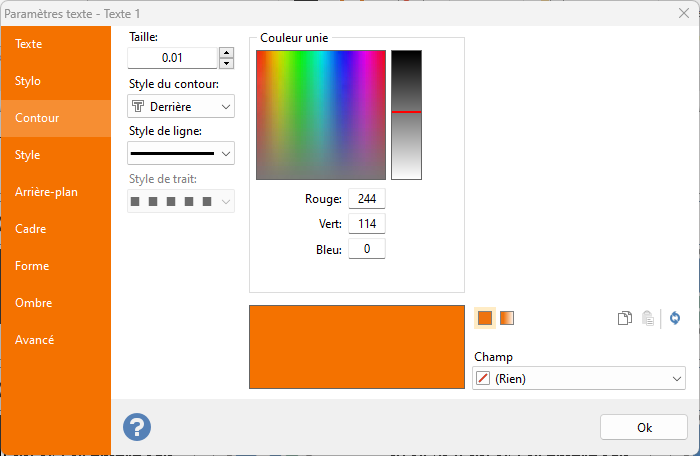The image size is (700, 456).
Task: Select the Ombre tab
Action: coord(34,303)
